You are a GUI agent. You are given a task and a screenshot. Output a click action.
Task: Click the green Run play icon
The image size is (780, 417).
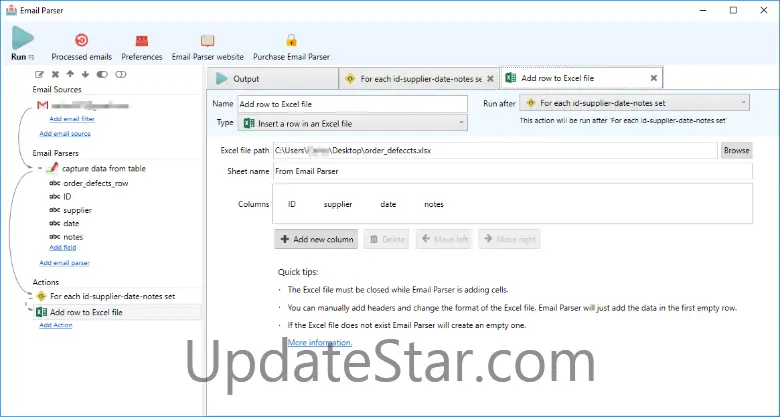(22, 38)
